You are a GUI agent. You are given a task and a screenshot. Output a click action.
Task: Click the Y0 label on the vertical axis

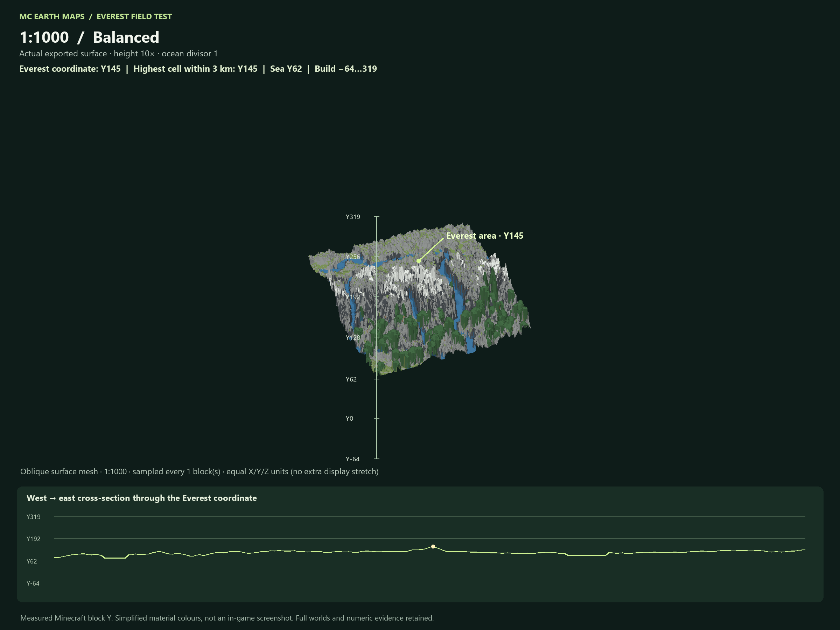[349, 419]
